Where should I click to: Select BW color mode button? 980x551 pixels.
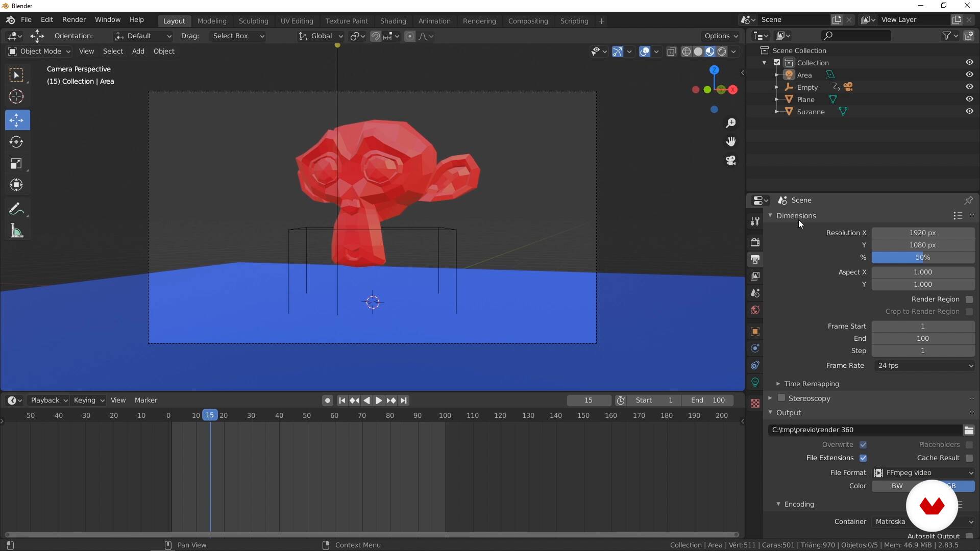click(897, 486)
